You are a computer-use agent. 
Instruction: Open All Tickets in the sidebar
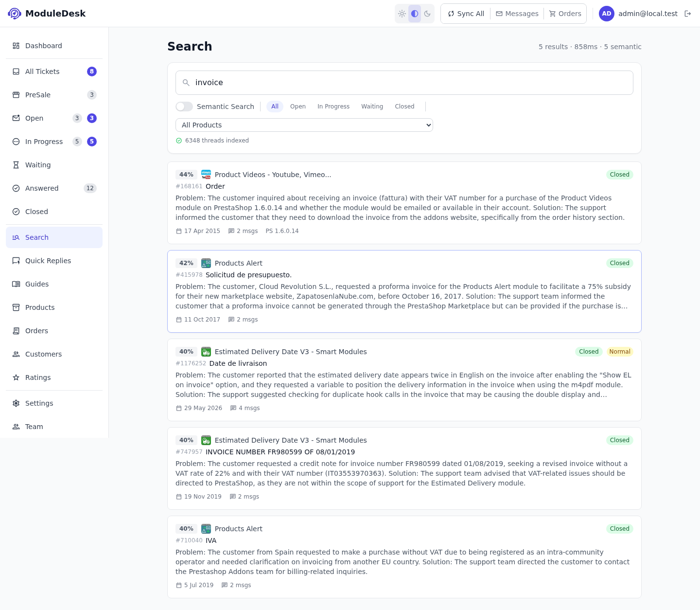(x=54, y=72)
